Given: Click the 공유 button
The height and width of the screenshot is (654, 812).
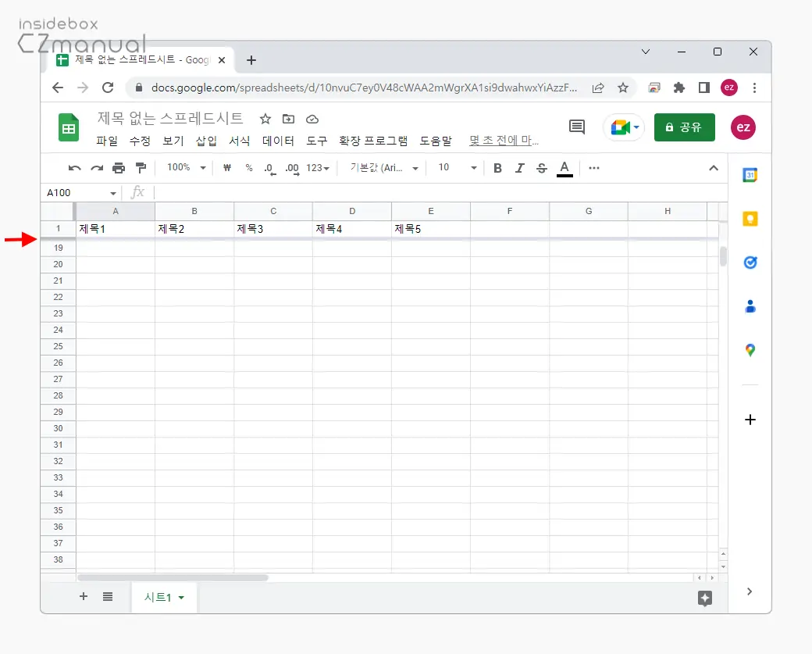Looking at the screenshot, I should [x=684, y=127].
